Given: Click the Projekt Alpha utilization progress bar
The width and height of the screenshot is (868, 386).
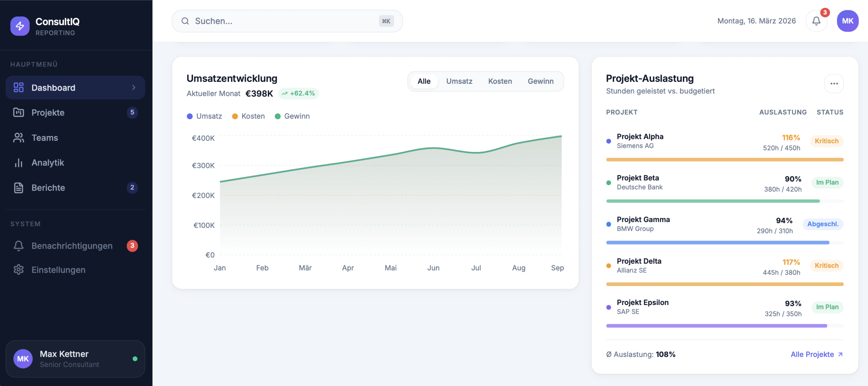Looking at the screenshot, I should (725, 160).
